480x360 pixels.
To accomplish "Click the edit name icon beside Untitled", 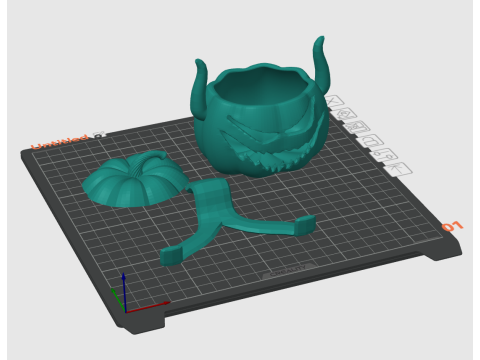I will [x=99, y=135].
